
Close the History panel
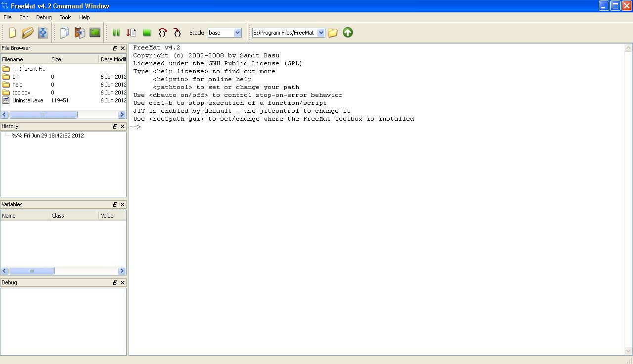pyautogui.click(x=123, y=126)
